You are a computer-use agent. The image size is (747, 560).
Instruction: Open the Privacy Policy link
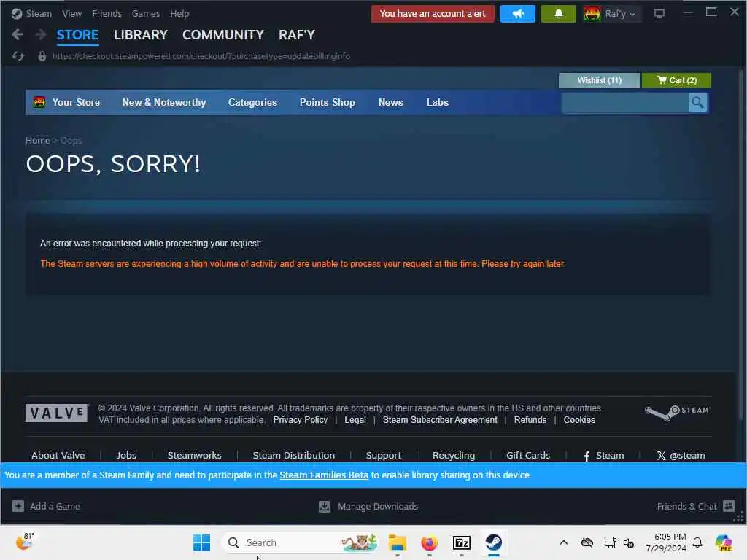(300, 420)
